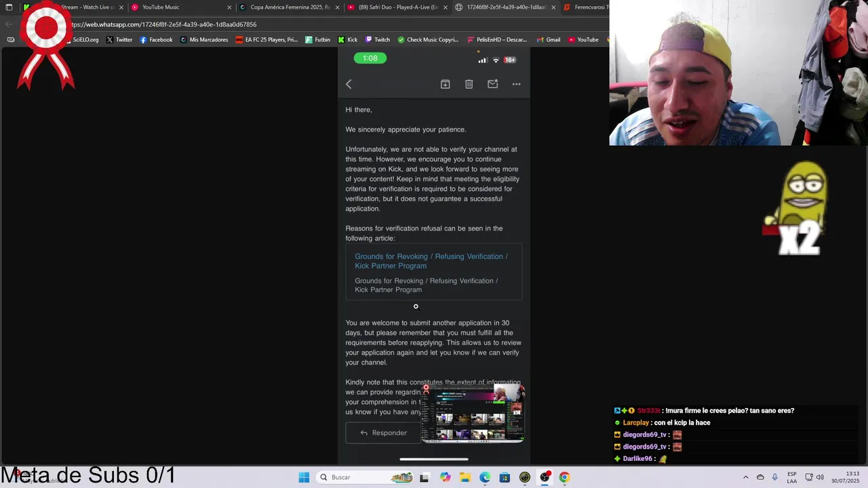Click the Responder reply button
The height and width of the screenshot is (488, 868).
[x=383, y=432]
